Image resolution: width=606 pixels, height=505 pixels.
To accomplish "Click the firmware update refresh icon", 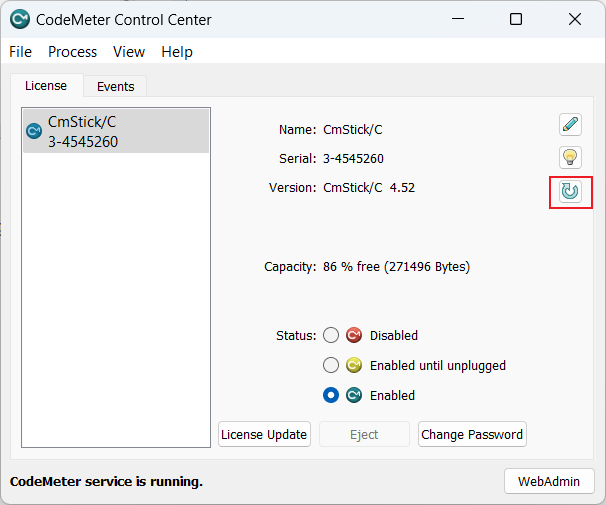I will 570,190.
